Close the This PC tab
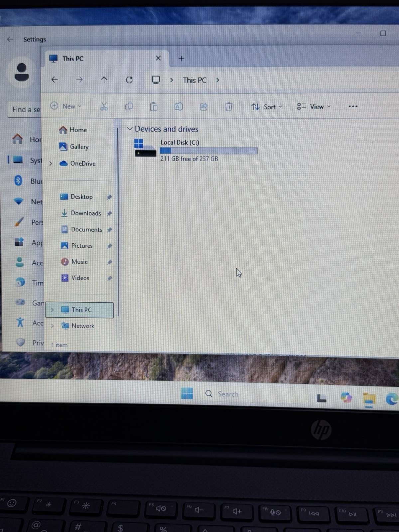Image resolution: width=399 pixels, height=532 pixels. [x=158, y=58]
